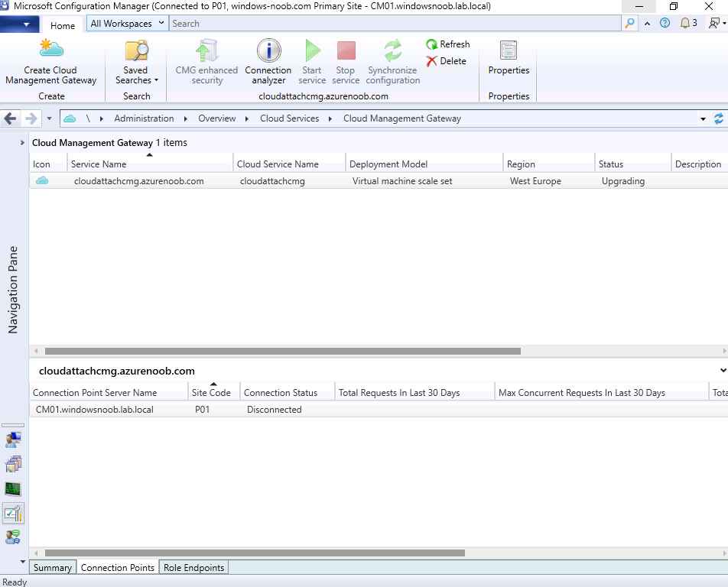This screenshot has height=587, width=728.
Task: Click Administration in the breadcrumb
Action: (x=144, y=118)
